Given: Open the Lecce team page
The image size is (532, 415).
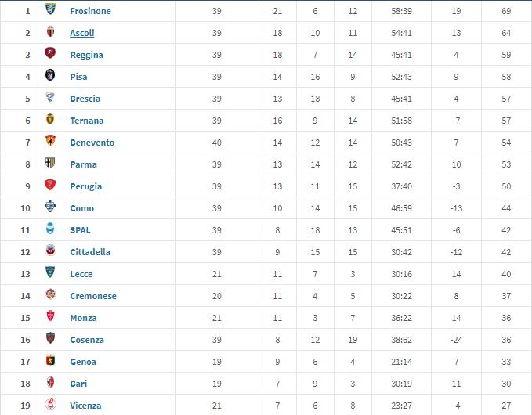Looking at the screenshot, I should click(81, 274).
